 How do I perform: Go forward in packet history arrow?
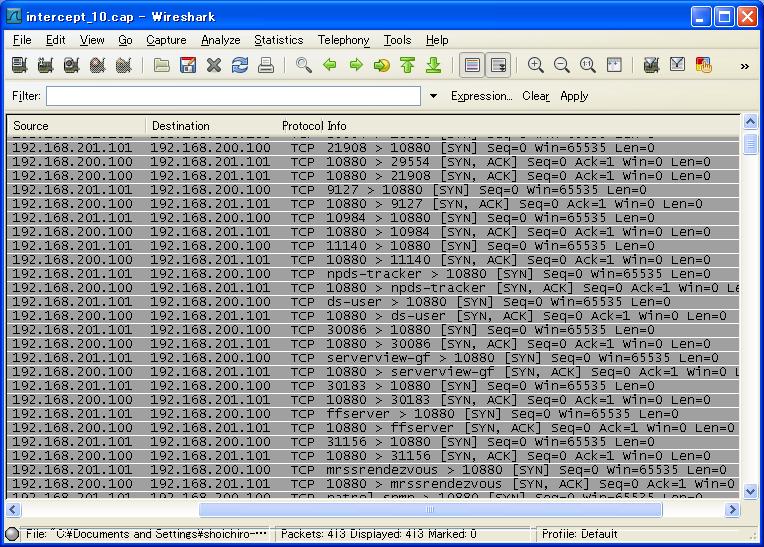(x=356, y=65)
